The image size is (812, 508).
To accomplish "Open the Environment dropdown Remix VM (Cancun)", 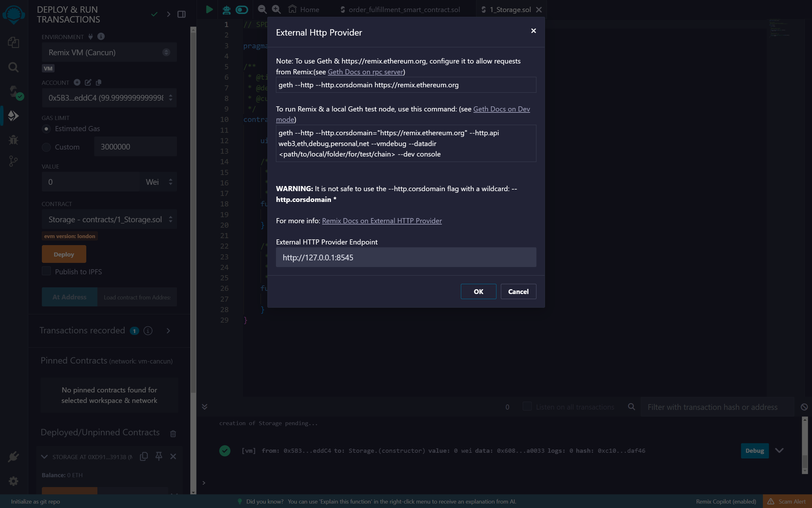I will [109, 52].
